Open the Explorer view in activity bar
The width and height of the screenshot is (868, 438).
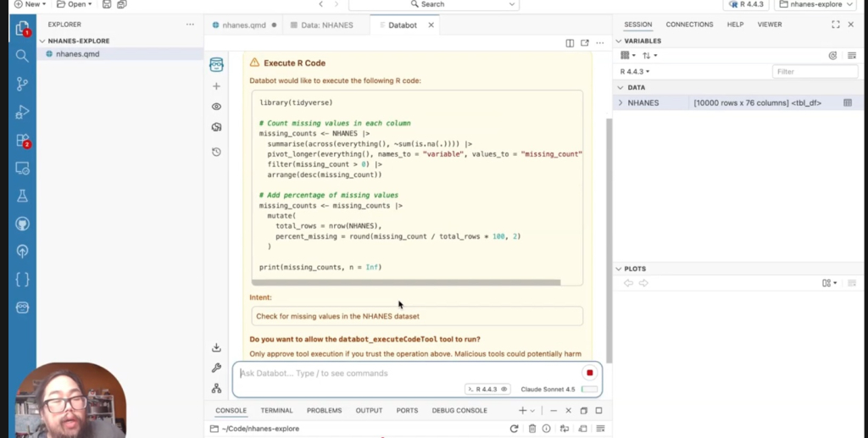tap(22, 29)
